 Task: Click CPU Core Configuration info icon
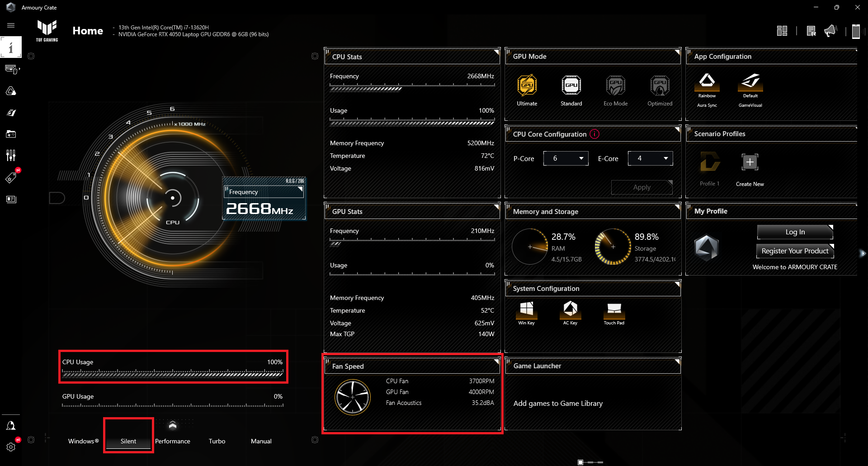(595, 134)
